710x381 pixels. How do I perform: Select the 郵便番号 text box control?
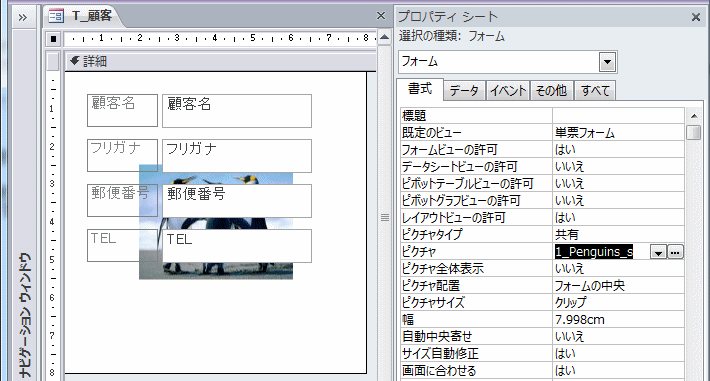click(237, 200)
